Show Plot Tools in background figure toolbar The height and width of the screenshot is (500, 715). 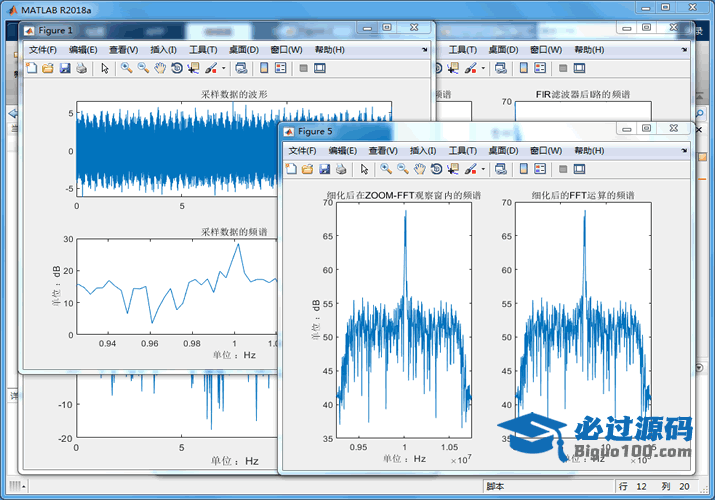click(580, 68)
